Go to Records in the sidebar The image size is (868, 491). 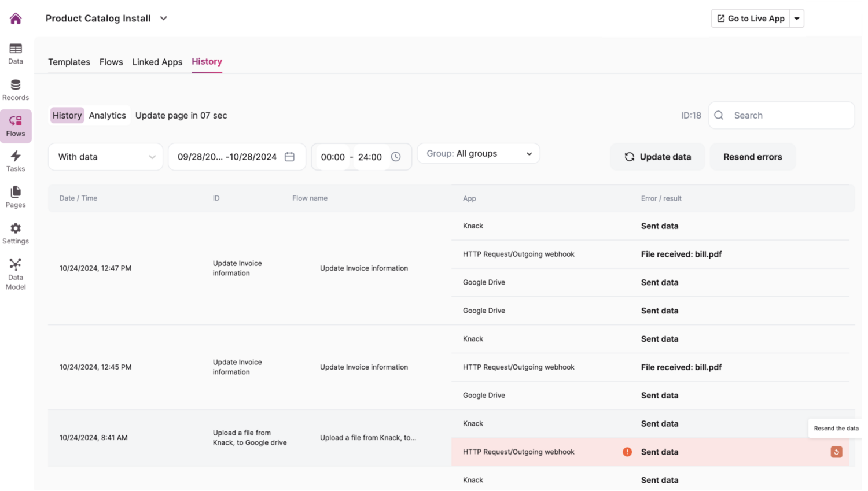tap(16, 90)
